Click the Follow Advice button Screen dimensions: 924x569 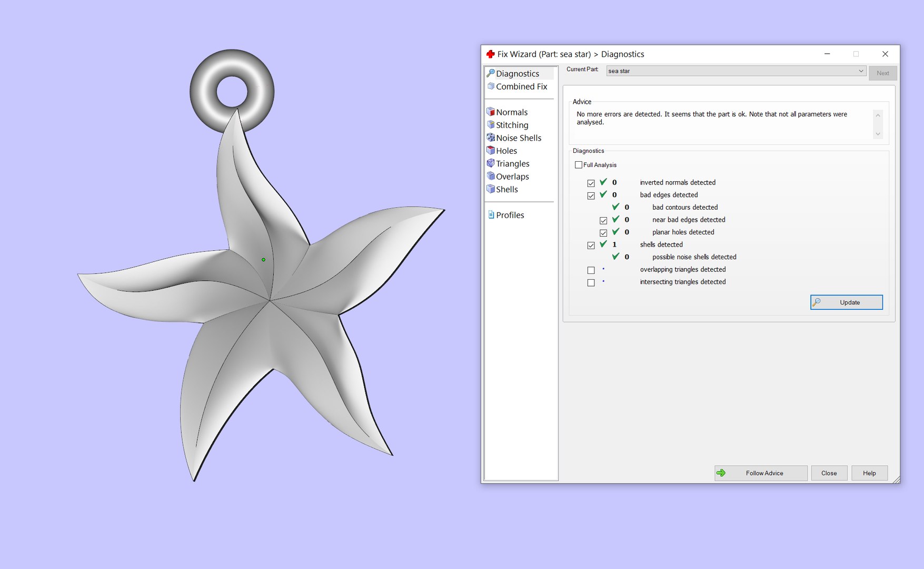(x=761, y=473)
